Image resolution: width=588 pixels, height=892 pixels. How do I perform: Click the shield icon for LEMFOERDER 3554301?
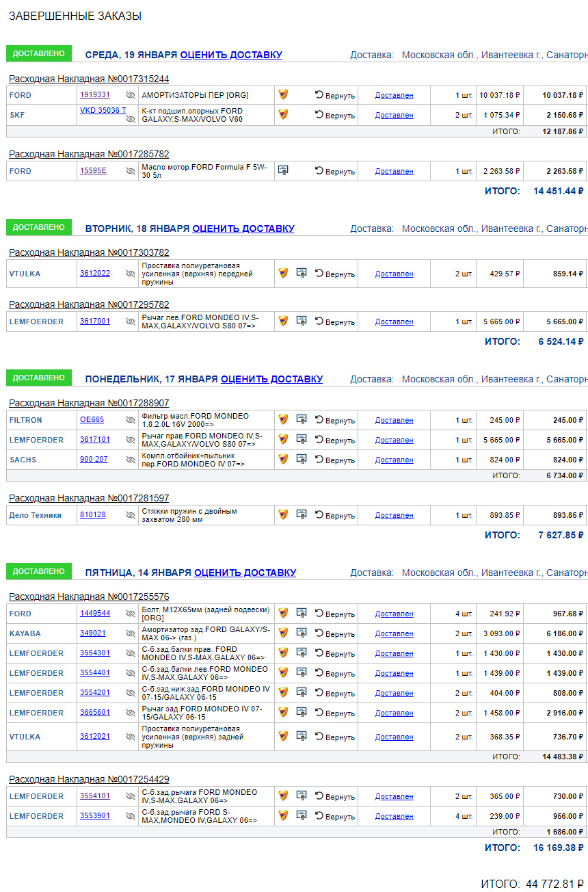(283, 653)
